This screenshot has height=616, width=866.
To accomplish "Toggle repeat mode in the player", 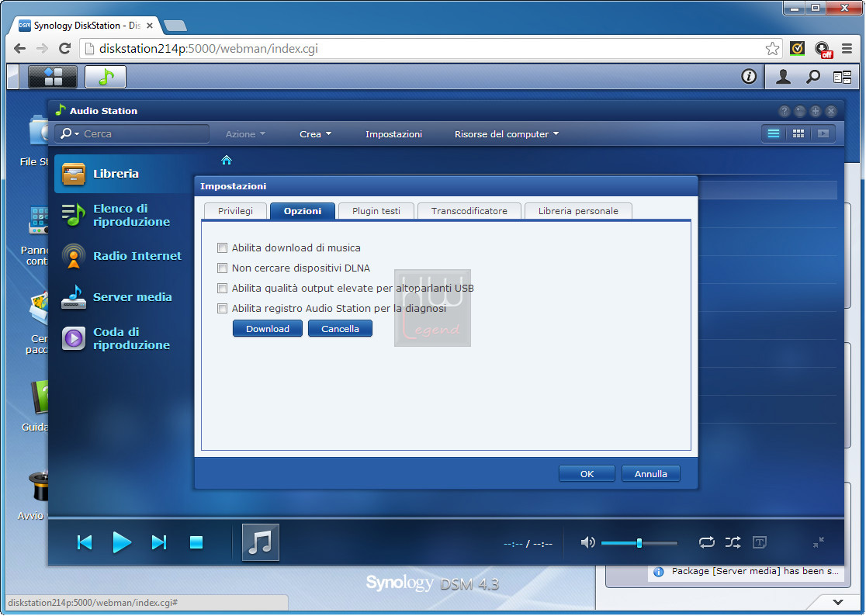I will 706,542.
